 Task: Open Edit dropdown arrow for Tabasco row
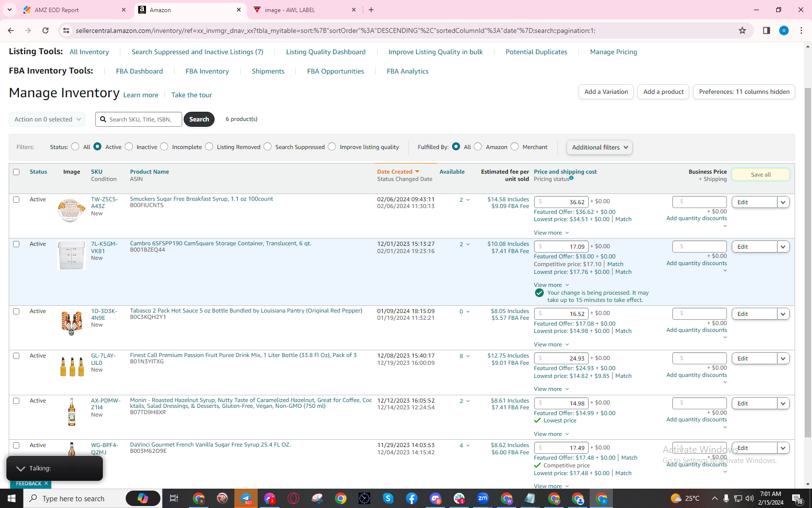pyautogui.click(x=783, y=314)
